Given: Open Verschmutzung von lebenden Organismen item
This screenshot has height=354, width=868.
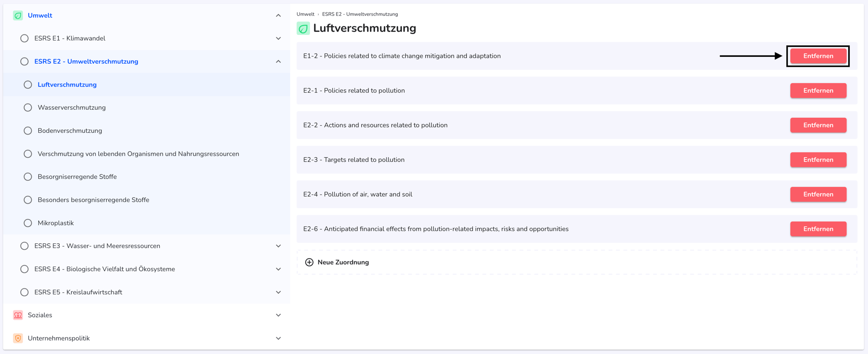Looking at the screenshot, I should tap(138, 154).
